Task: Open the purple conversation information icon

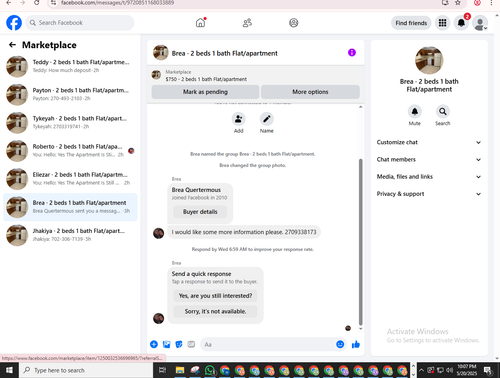Action: point(352,53)
